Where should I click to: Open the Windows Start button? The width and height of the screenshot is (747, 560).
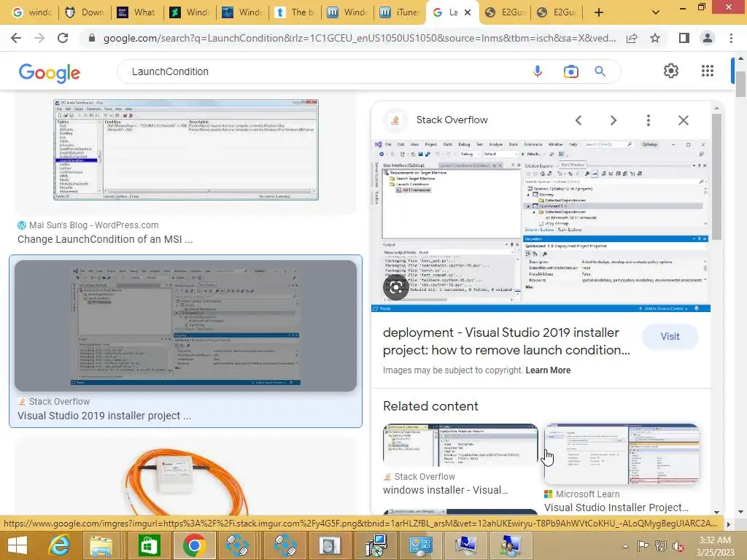point(18,545)
